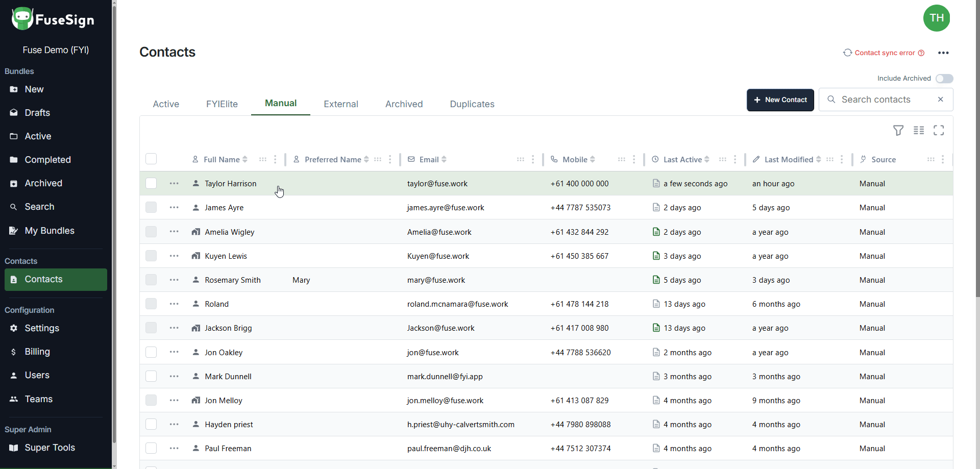This screenshot has height=469, width=980.
Task: Open row actions for Rosemary Smith
Action: 174,280
